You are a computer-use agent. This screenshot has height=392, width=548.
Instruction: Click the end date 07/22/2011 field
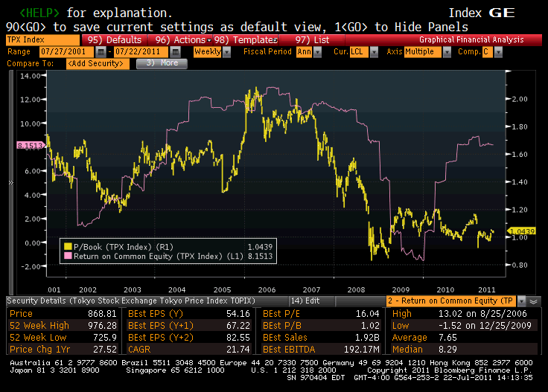click(x=141, y=52)
